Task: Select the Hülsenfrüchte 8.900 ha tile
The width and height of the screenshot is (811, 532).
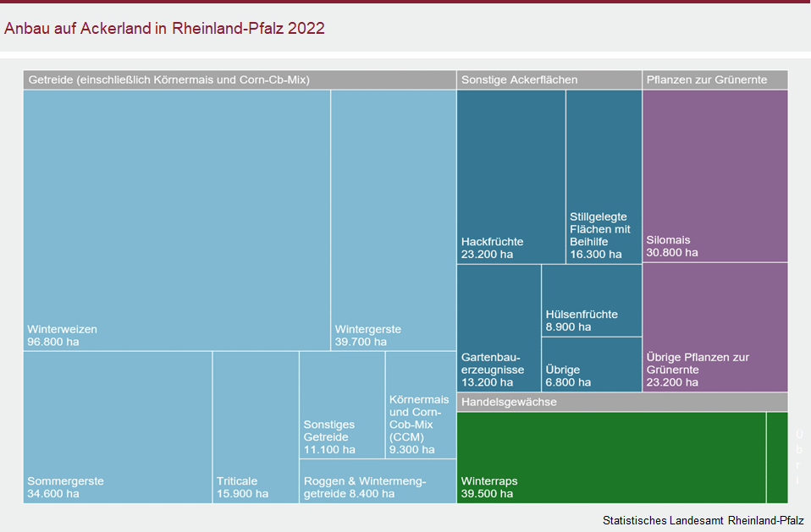Action: pyautogui.click(x=592, y=300)
